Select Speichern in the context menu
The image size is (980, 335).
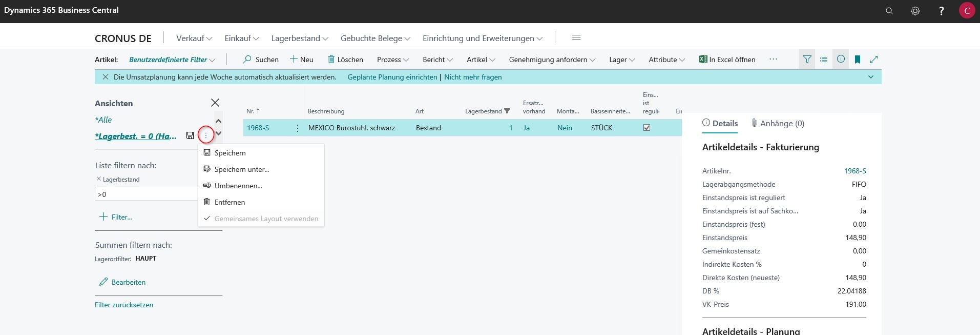click(261, 153)
